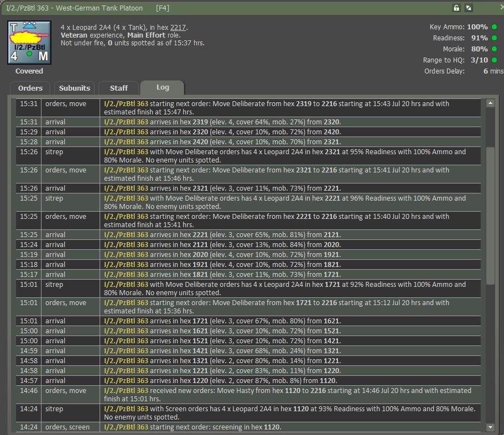Screen dimensions: 504x435
Task: Toggle the padlock icon in title bar
Action: click(x=456, y=8)
